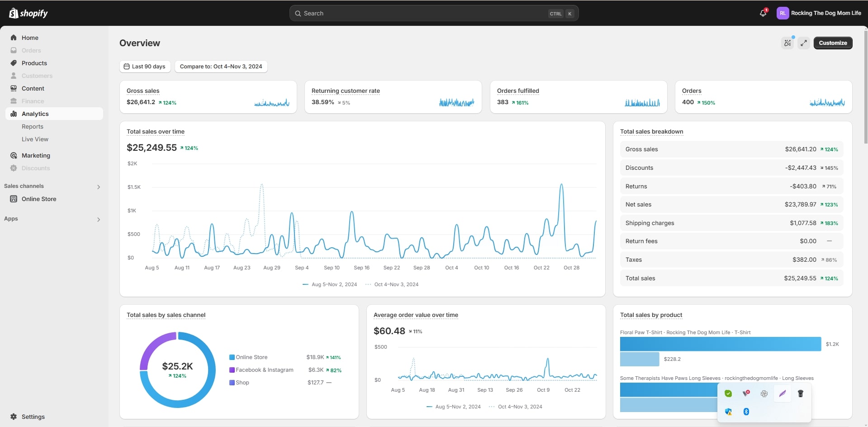This screenshot has width=868, height=427.
Task: Open the Total sales over time report
Action: click(x=156, y=132)
